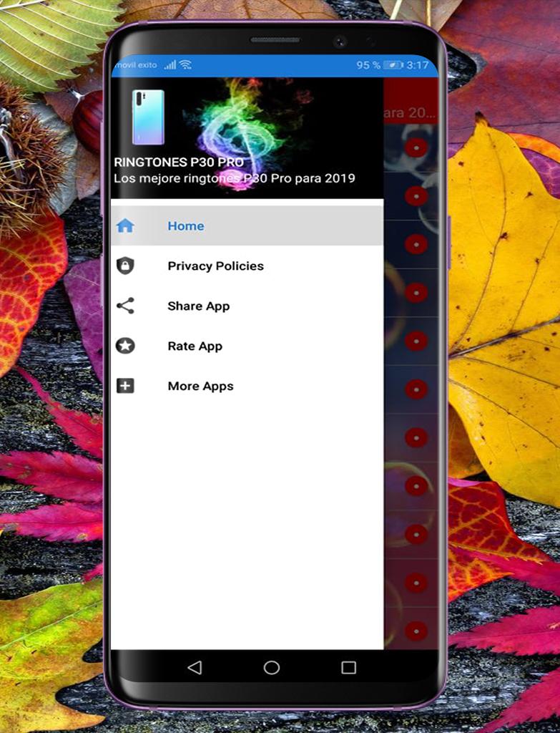Tap the Android recent apps square button

[x=348, y=667]
